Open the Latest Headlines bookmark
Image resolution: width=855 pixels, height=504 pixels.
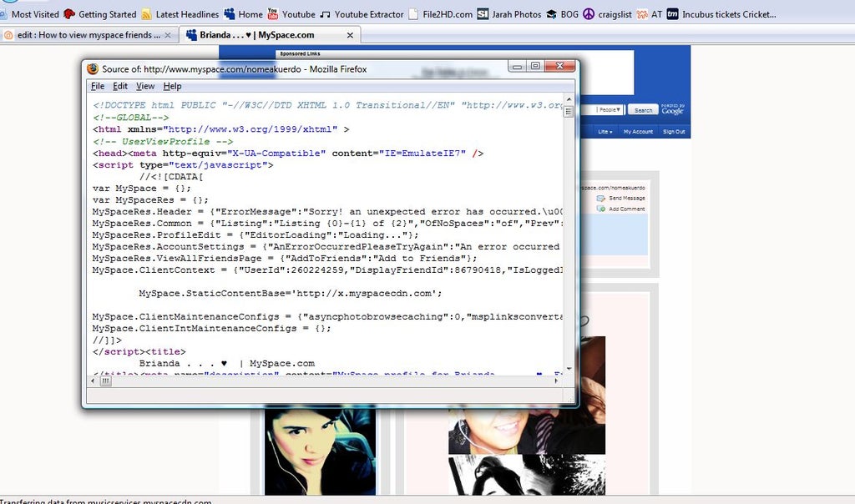(x=187, y=14)
